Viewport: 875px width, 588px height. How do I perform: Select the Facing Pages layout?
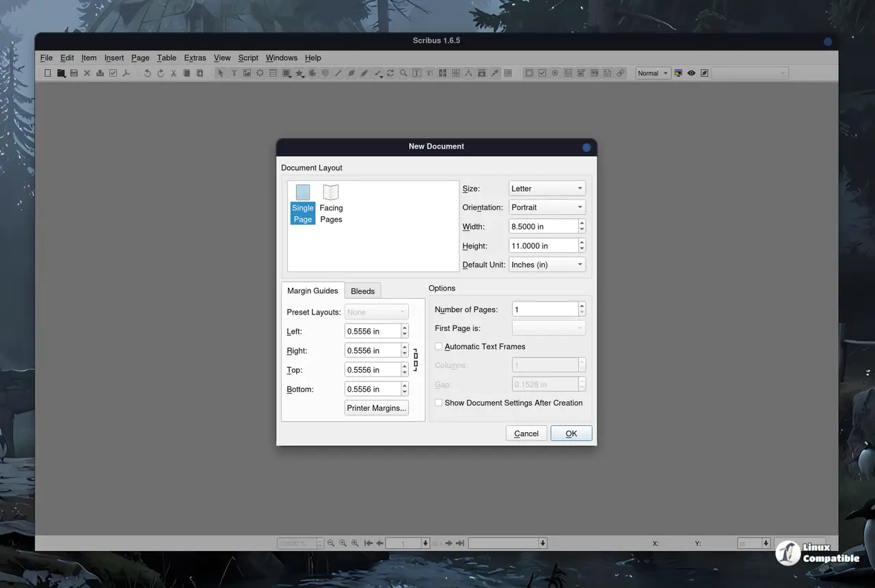click(x=331, y=204)
